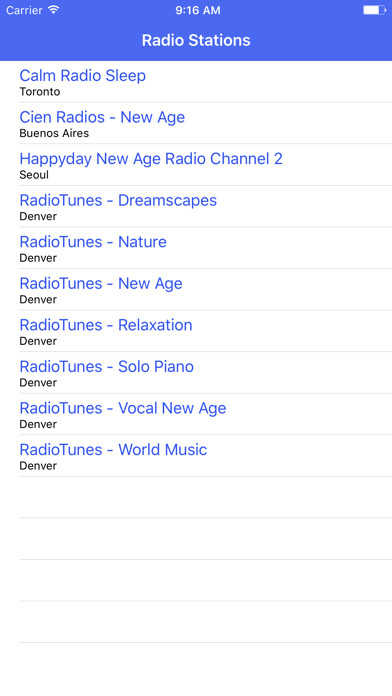Click the Radio Stations header title
Image resolution: width=392 pixels, height=696 pixels.
[196, 40]
